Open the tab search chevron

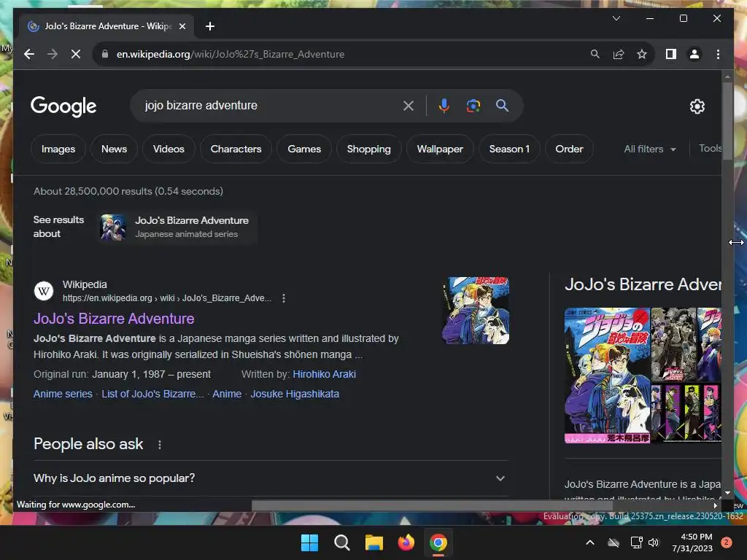[x=616, y=18]
